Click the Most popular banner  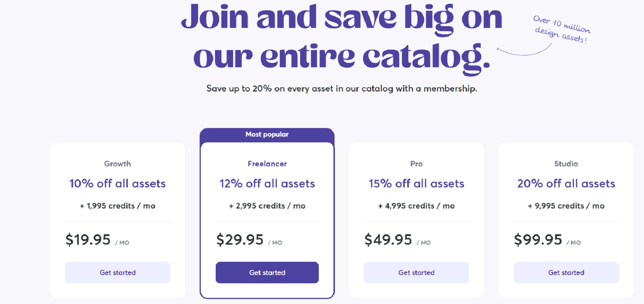[267, 135]
